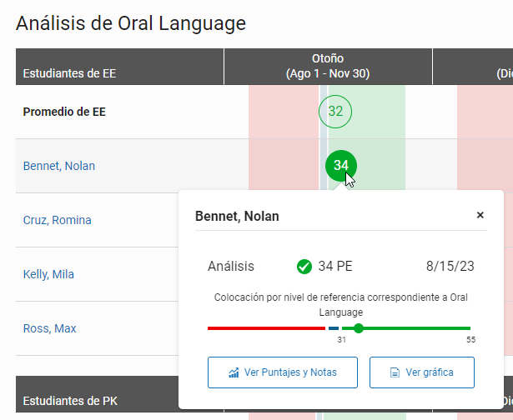This screenshot has height=420, width=513.
Task: Click Bennet's filled green 34 score circle
Action: point(340,165)
